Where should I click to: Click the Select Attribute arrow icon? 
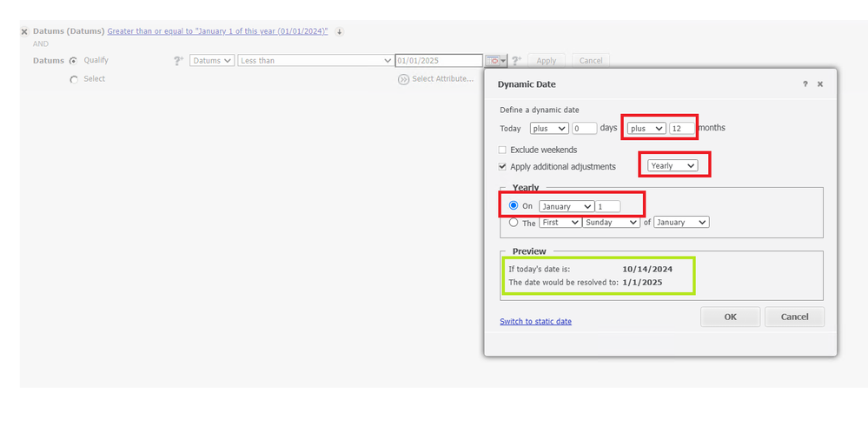coord(403,79)
